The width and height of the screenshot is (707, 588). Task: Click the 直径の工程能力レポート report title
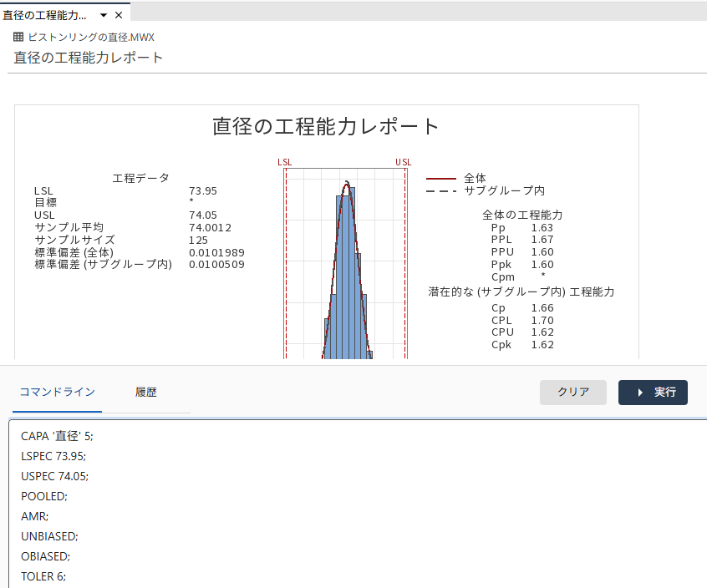pyautogui.click(x=87, y=58)
